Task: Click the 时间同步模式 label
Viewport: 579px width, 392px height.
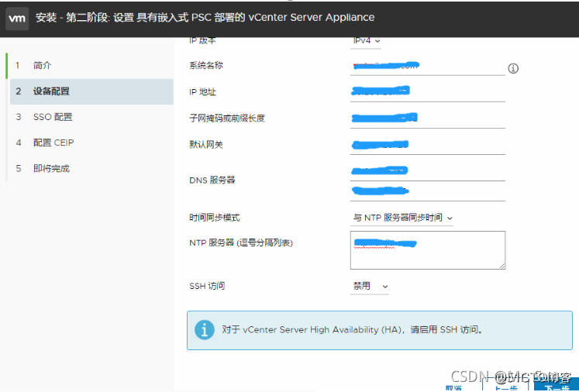Action: pyautogui.click(x=215, y=218)
